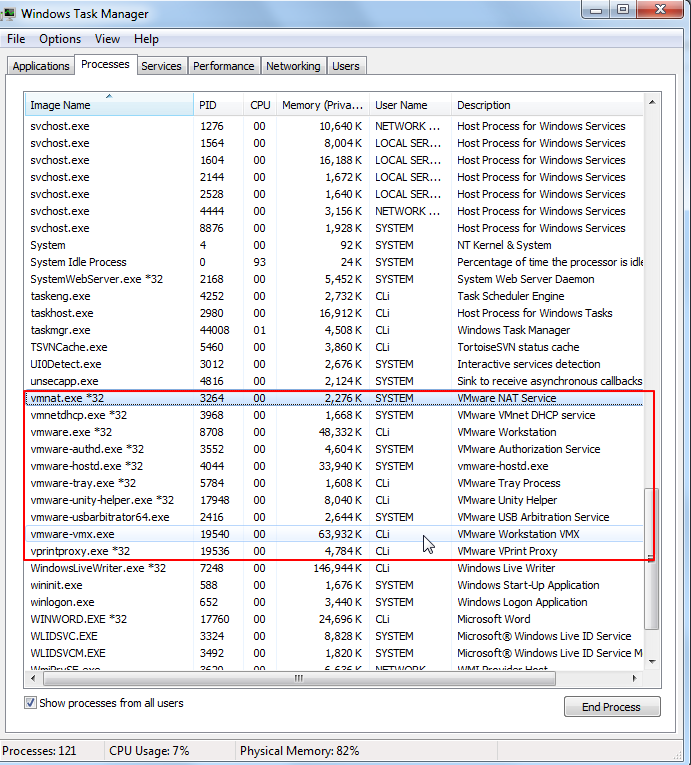The image size is (691, 765).
Task: Select svchost.exe with PID 2528
Action: 334,194
